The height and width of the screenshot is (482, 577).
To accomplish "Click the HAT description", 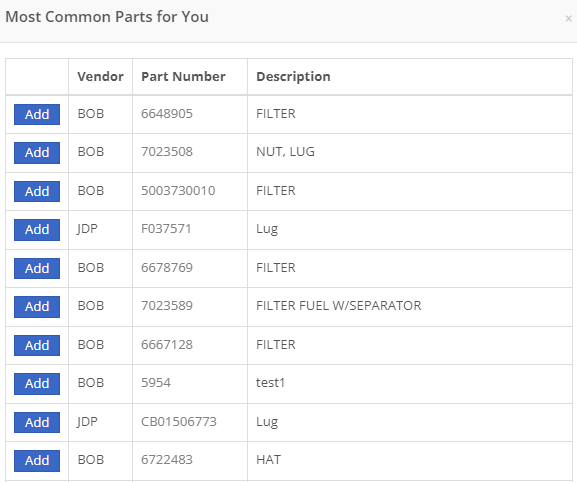I will (269, 460).
